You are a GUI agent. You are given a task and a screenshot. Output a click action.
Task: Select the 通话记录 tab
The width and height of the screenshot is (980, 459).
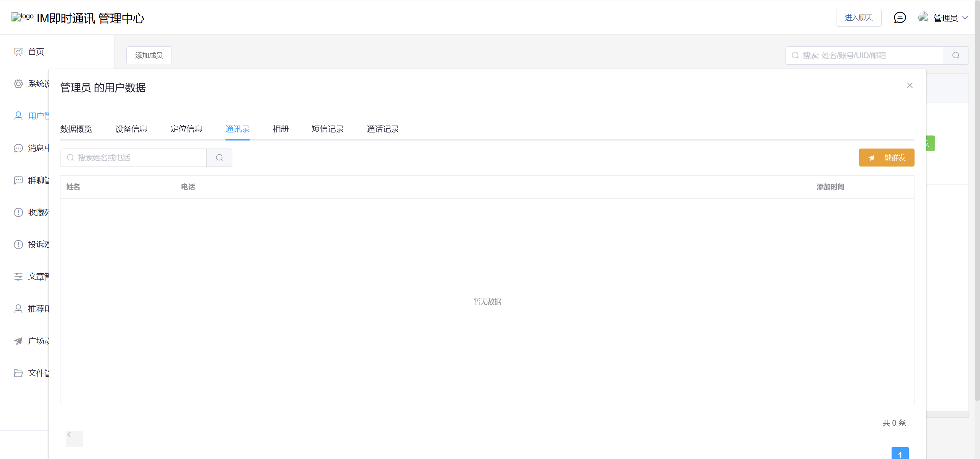coord(382,129)
